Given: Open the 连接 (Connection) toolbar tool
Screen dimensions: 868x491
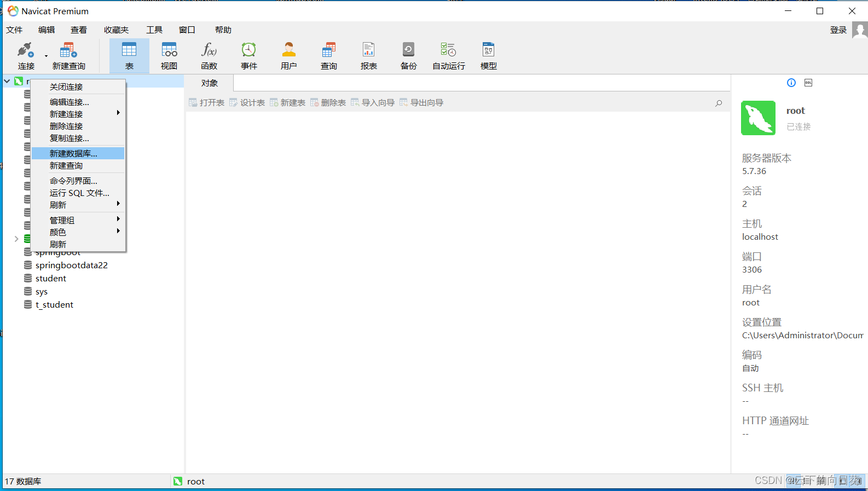Looking at the screenshot, I should tap(26, 56).
